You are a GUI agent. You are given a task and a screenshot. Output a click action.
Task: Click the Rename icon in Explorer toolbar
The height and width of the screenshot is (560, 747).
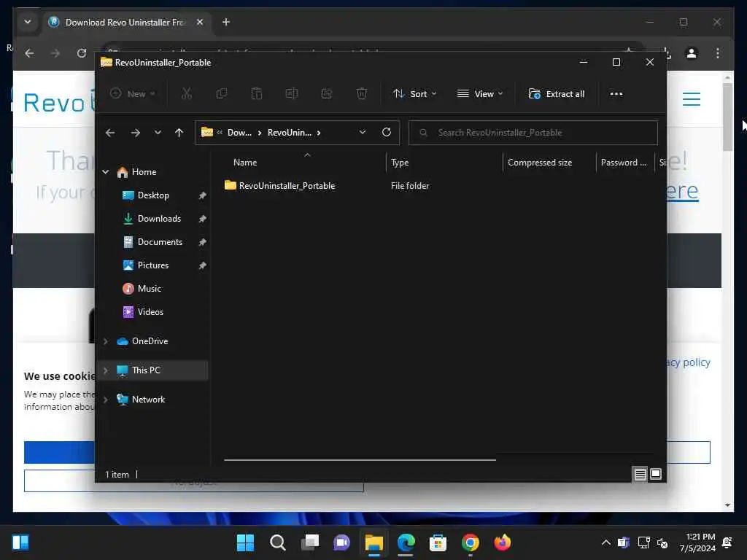(x=292, y=94)
